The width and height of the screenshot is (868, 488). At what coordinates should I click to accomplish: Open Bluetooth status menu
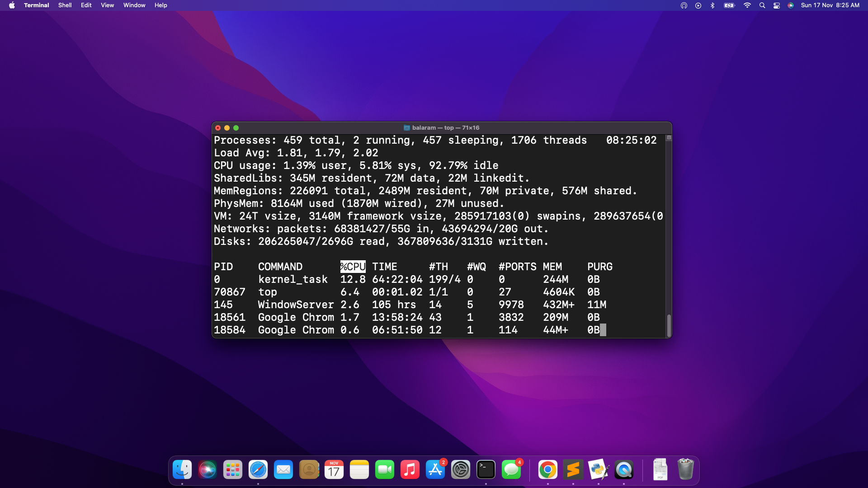point(712,5)
